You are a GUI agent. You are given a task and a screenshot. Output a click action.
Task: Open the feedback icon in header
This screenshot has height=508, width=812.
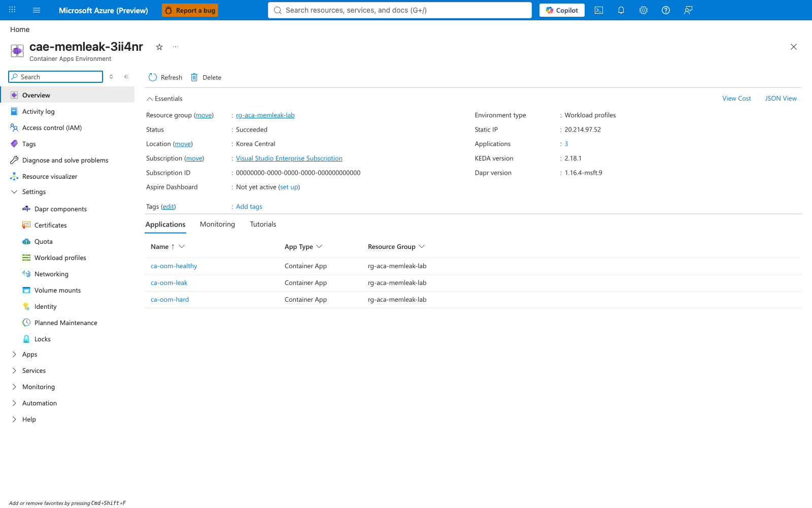[x=688, y=10]
